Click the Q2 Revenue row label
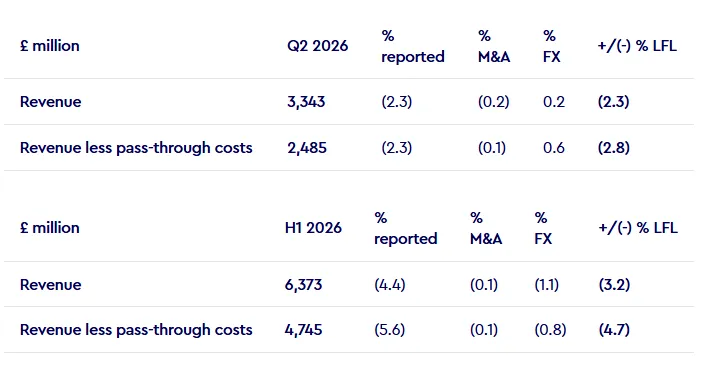The width and height of the screenshot is (705, 368). tap(50, 102)
